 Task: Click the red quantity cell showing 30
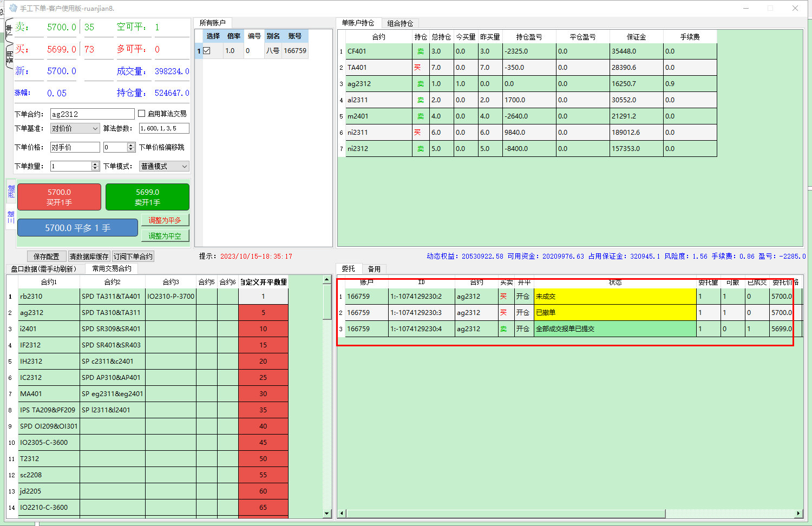pos(263,394)
